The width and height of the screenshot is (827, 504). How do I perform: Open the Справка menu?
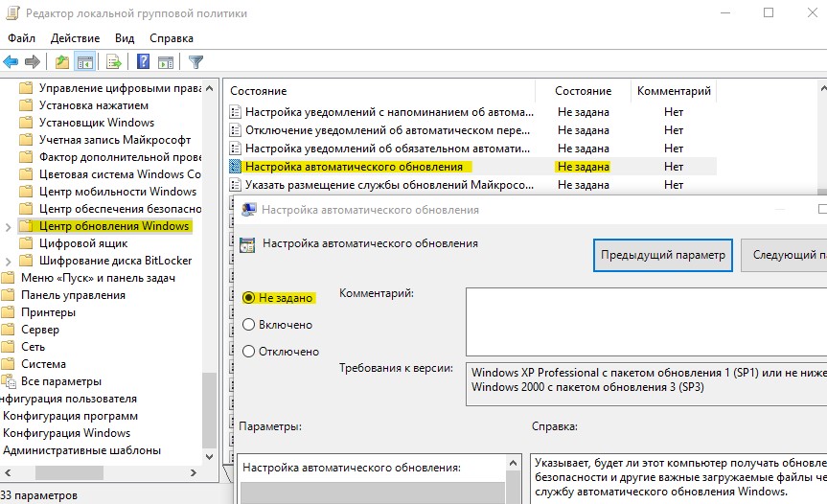click(x=172, y=38)
